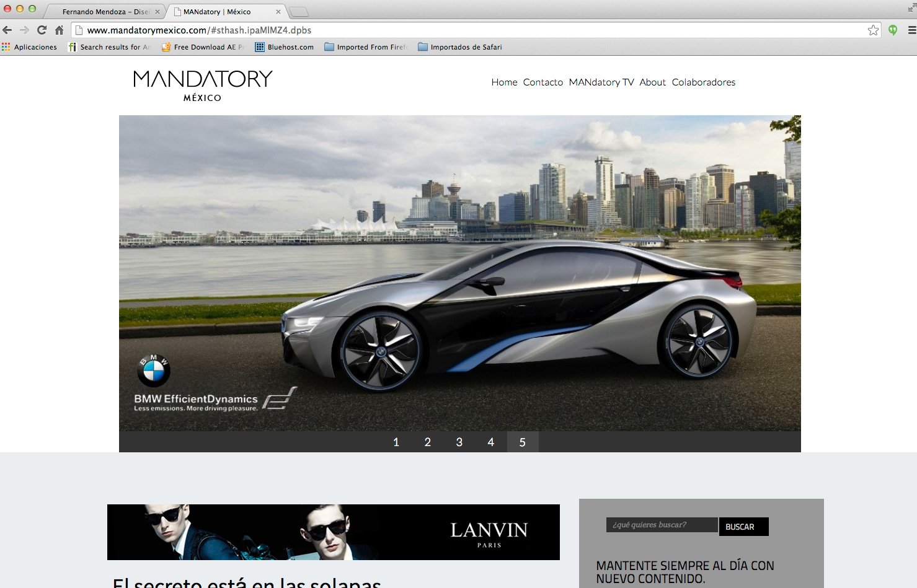Open the Chrome menu hamburger icon

(x=911, y=30)
